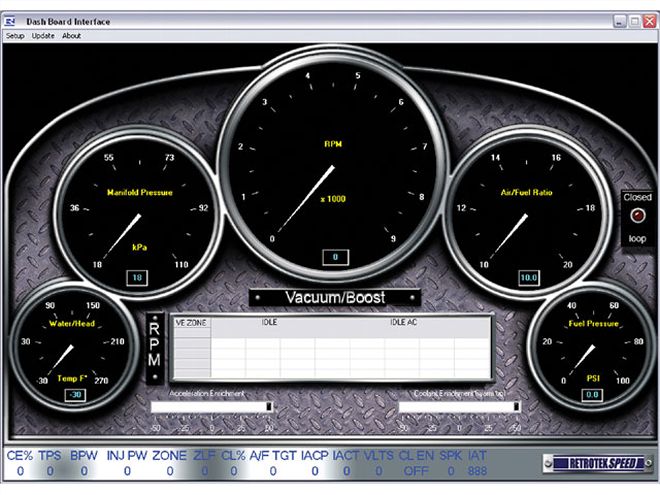Viewport: 660px width, 495px height.
Task: Click the IACT status value
Action: point(346,471)
